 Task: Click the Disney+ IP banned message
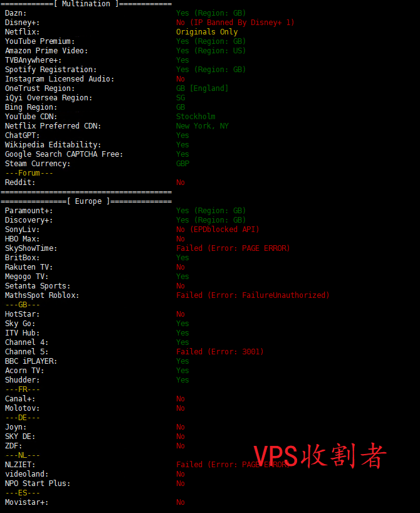coord(235,23)
